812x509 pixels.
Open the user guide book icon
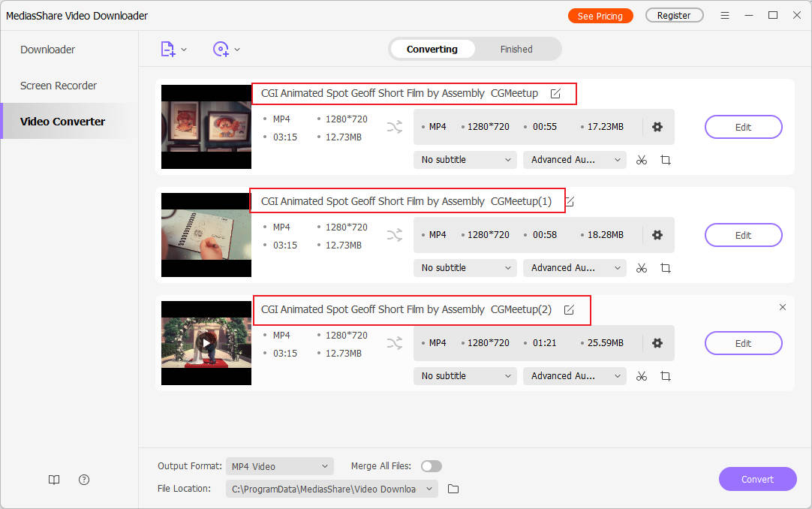(54, 480)
